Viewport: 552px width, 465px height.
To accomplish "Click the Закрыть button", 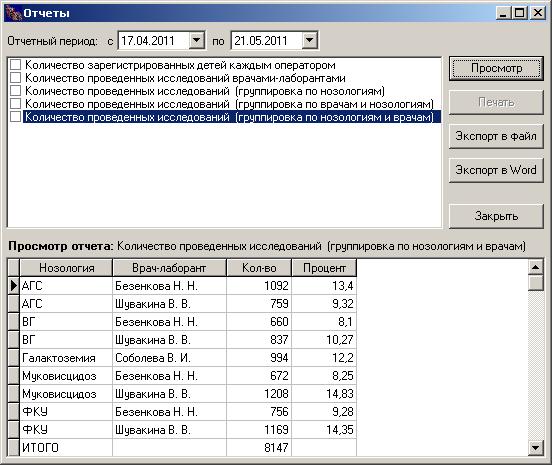I will coord(496,216).
